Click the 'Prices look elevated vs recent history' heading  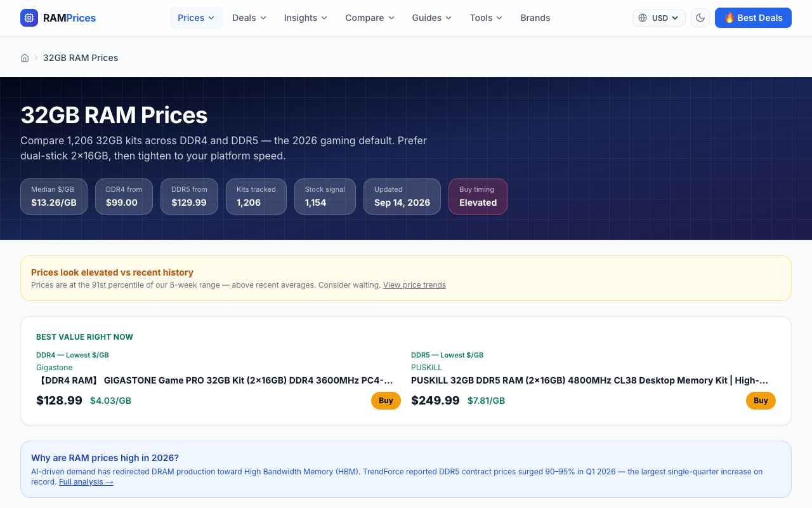[x=112, y=272]
